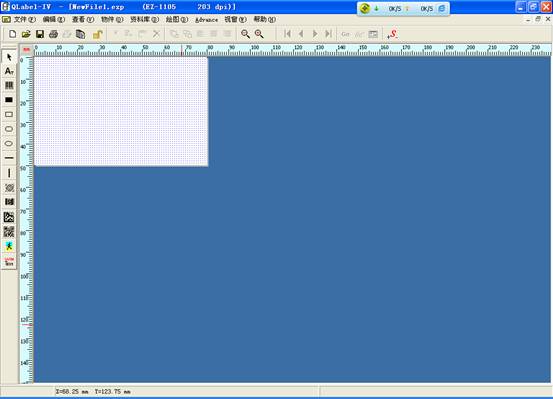Minimize the inner document window
Viewport: 553px width, 399px height.
pyautogui.click(x=528, y=20)
